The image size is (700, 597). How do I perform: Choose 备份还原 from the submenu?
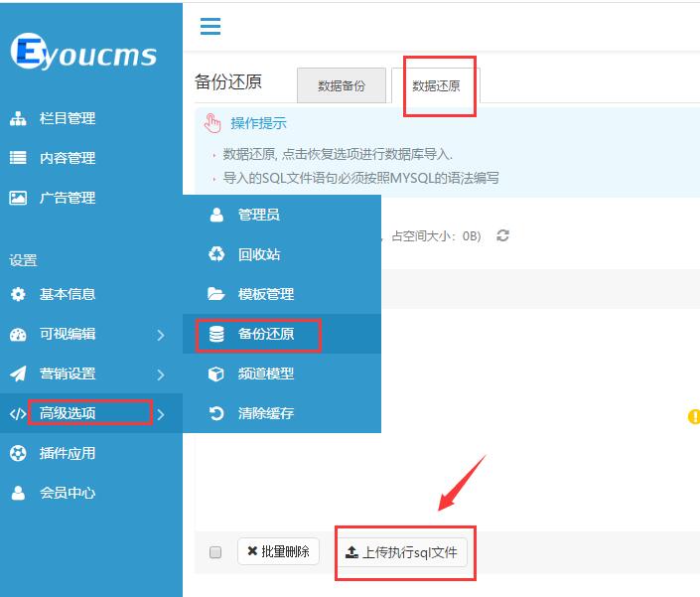click(x=282, y=334)
